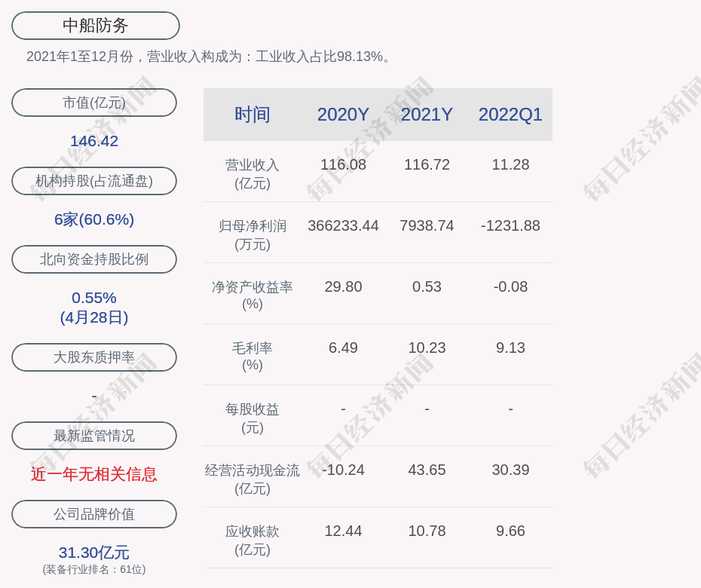Select the ranking note 装备行业排名：61位
The width and height of the screenshot is (701, 588).
94,570
